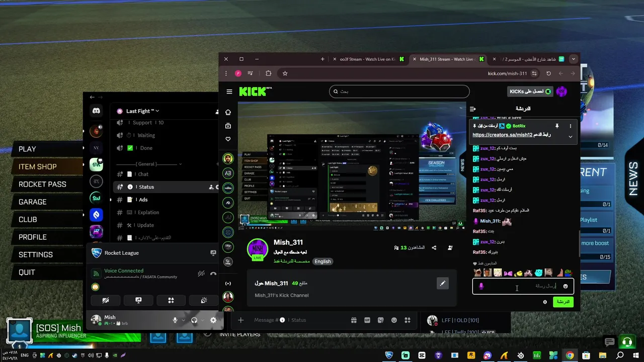The image size is (644, 362).
Task: Deafen Discord headphones
Action: [194, 320]
